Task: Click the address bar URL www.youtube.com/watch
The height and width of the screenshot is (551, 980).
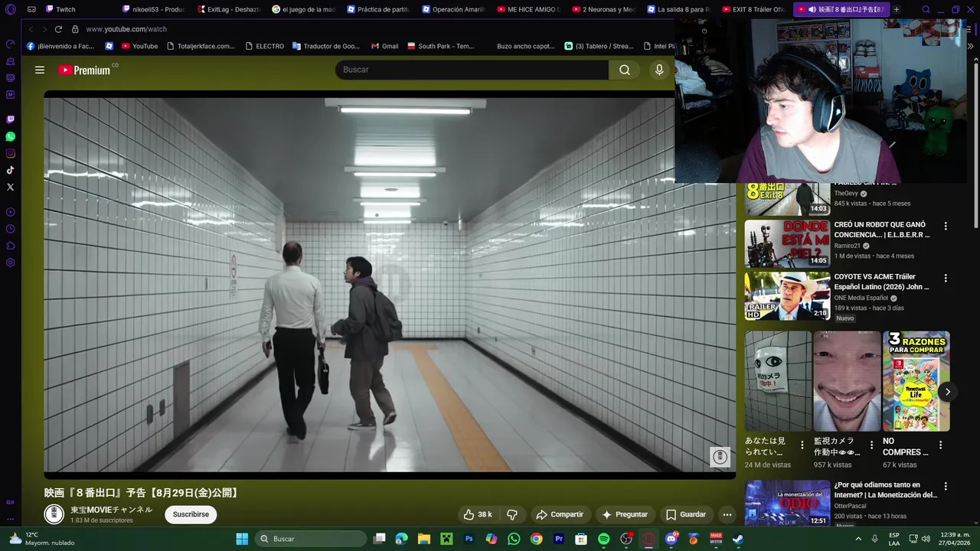Action: pyautogui.click(x=126, y=29)
